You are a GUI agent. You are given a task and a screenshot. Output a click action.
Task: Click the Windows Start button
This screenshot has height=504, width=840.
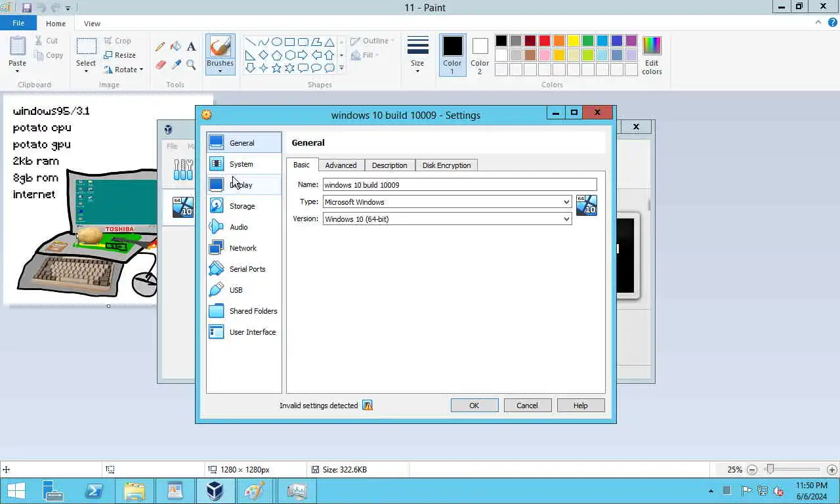coord(16,491)
